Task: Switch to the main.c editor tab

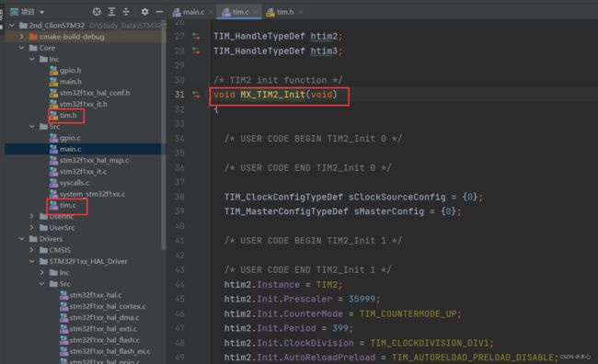Action: click(189, 12)
